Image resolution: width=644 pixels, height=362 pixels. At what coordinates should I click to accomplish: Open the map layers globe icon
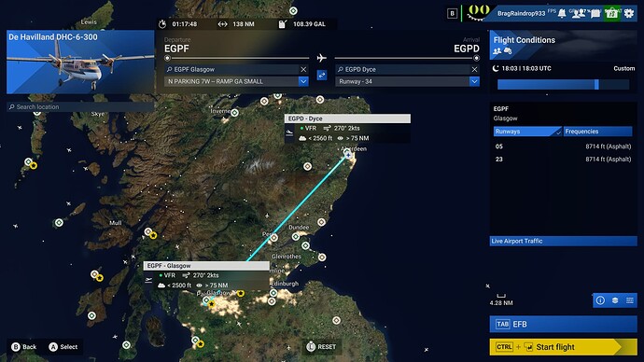615,300
